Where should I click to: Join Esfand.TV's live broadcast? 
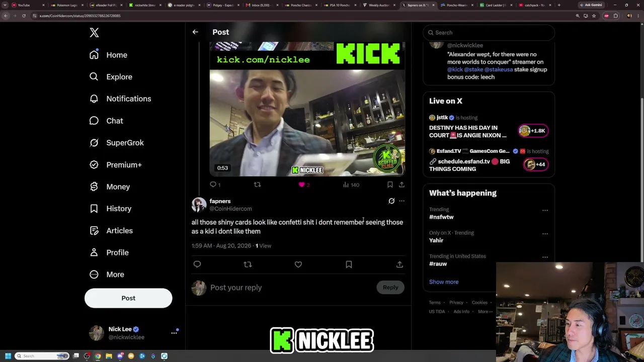pyautogui.click(x=489, y=161)
